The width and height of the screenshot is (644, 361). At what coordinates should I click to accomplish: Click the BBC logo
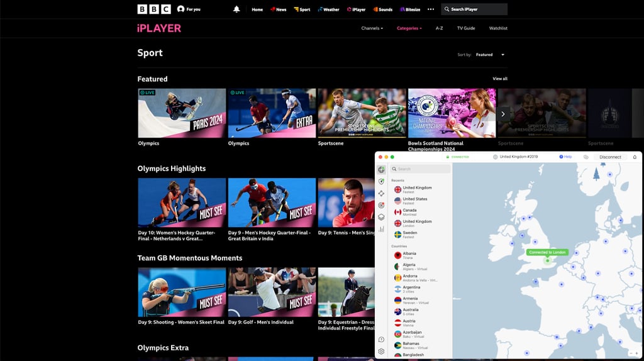(x=154, y=9)
